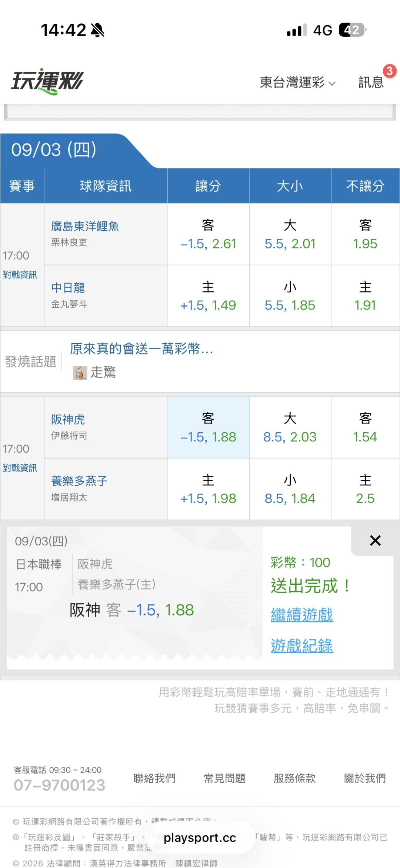Click 繼續遊戲 link
Image resolution: width=400 pixels, height=868 pixels.
pos(302,615)
